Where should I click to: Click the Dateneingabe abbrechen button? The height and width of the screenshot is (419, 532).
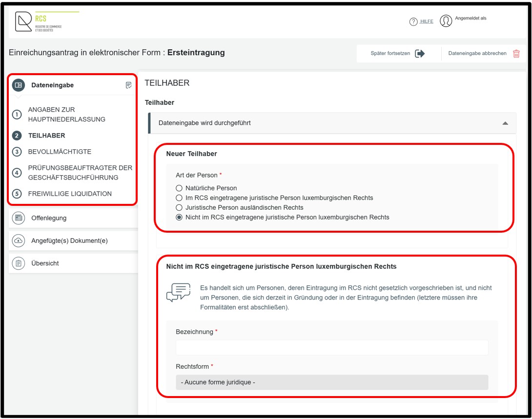click(x=484, y=54)
